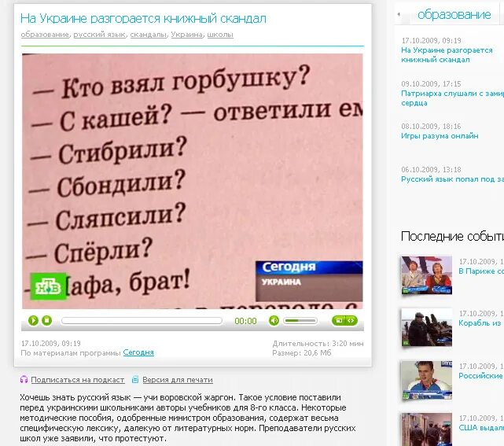The height and width of the screenshot is (446, 504).
Task: Click the 'Последние события' heading
Action: (452, 236)
